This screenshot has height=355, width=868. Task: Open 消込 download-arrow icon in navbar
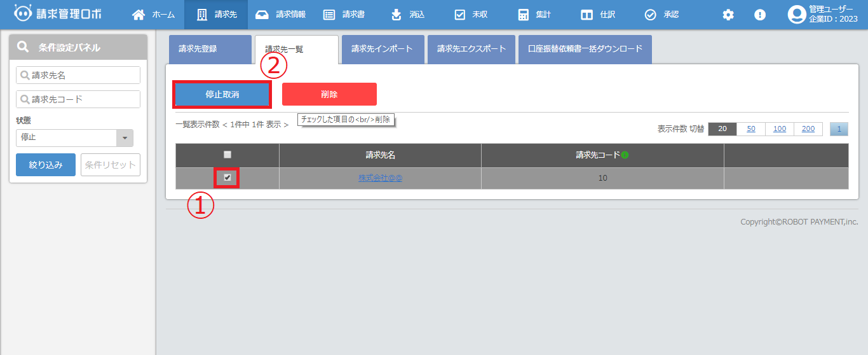397,15
